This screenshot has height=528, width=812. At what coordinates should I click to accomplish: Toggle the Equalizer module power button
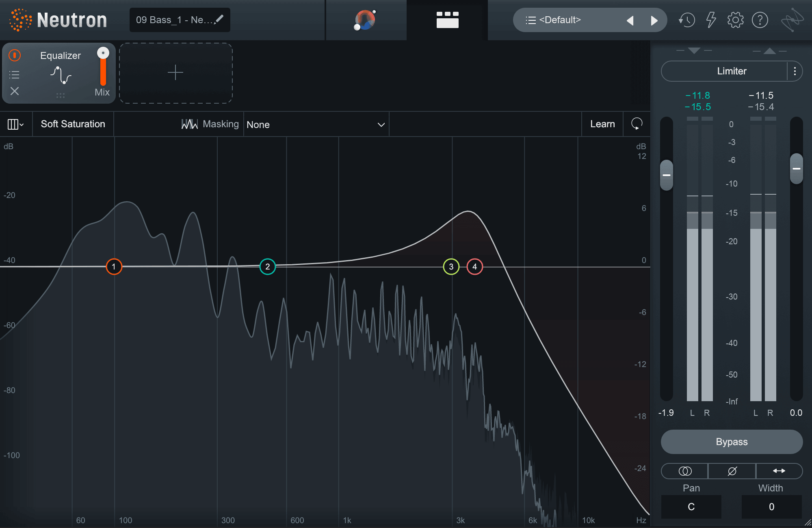(15, 55)
